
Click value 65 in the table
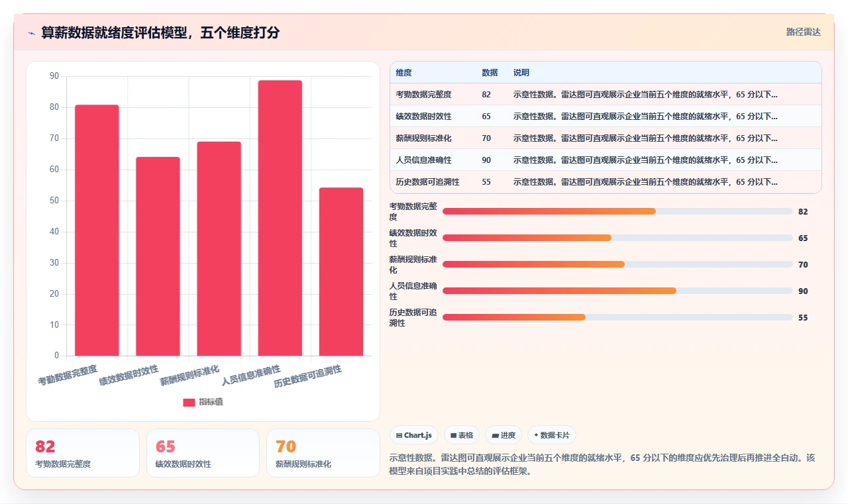pyautogui.click(x=486, y=117)
